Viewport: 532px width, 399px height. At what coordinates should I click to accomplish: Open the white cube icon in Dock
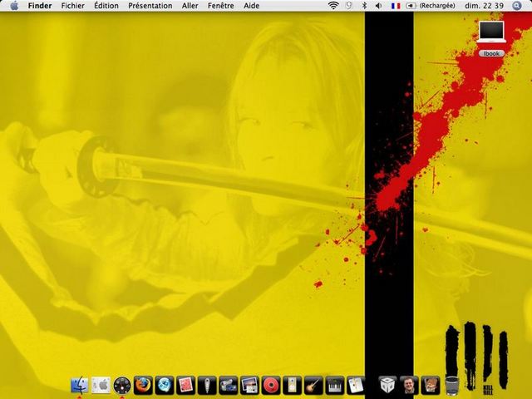387,385
